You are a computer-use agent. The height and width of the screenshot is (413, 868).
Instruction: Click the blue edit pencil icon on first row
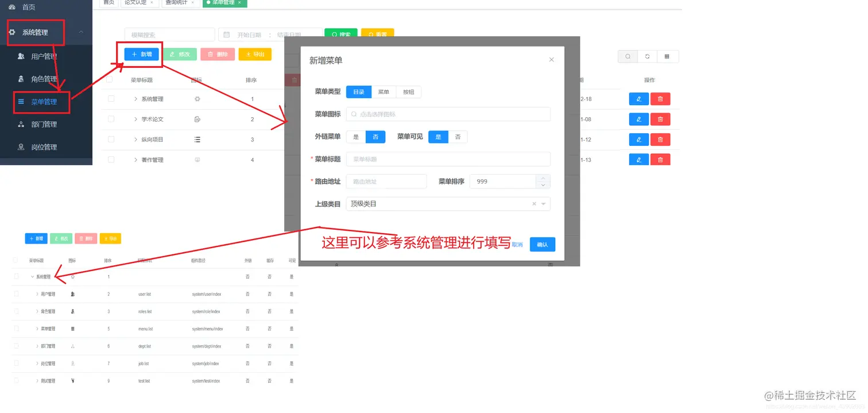[638, 99]
